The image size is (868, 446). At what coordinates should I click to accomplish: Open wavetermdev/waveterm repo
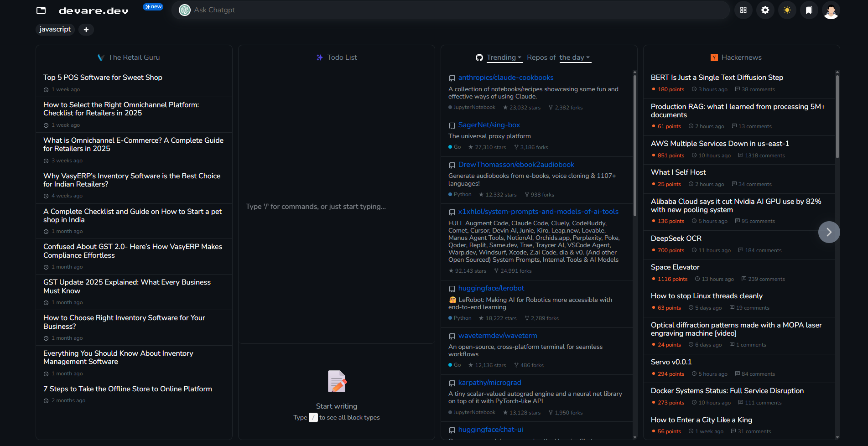498,336
